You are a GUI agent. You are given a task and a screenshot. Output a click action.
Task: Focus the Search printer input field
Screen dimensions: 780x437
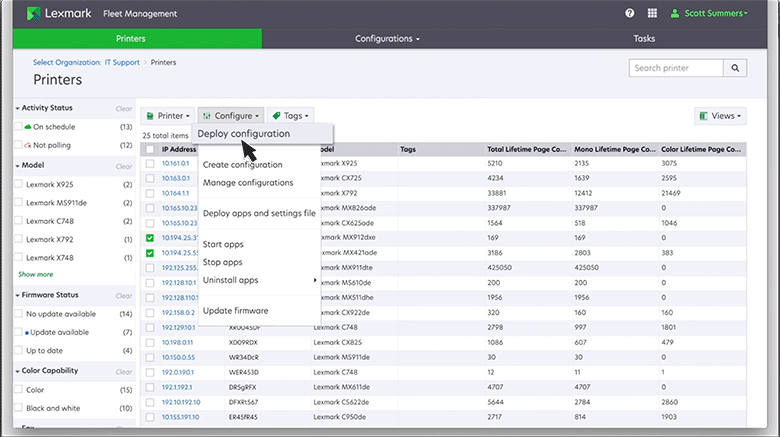[677, 68]
